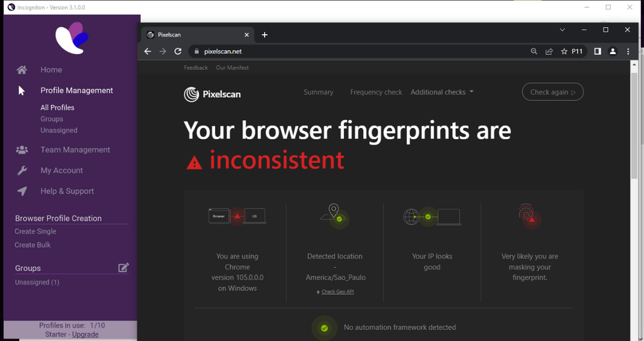644x341 pixels.
Task: Bookmark this tab with the star icon
Action: pyautogui.click(x=564, y=51)
